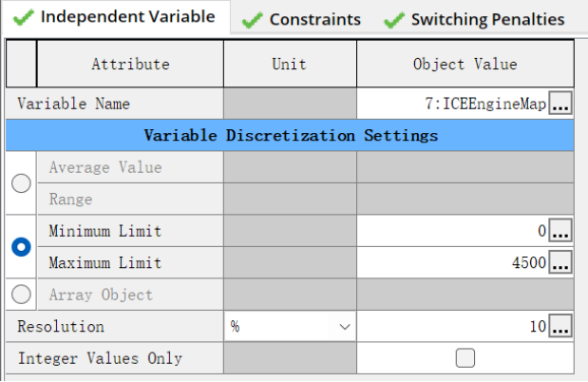This screenshot has height=382, width=588.
Task: Click the Variable Name ICEEngineMap value field
Action: tap(452, 105)
